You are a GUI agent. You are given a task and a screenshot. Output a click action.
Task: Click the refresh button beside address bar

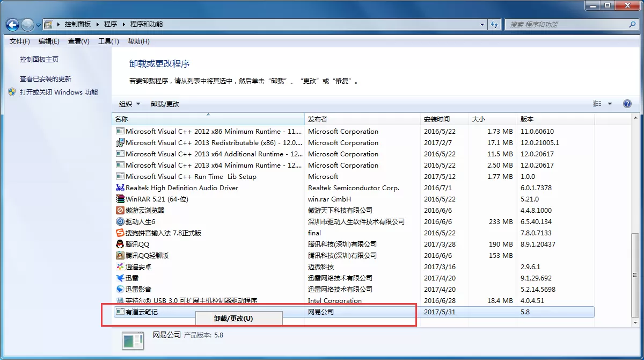(495, 24)
